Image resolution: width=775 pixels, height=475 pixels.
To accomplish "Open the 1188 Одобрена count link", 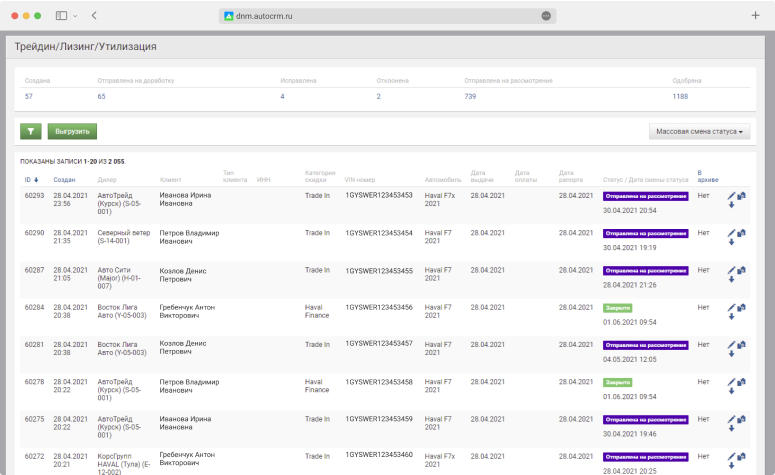I will tap(681, 96).
